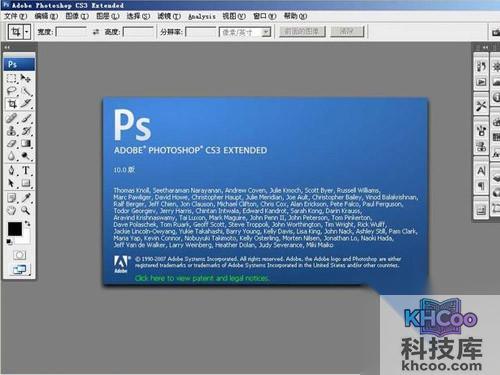Open the Actions panel icon

coord(481,82)
